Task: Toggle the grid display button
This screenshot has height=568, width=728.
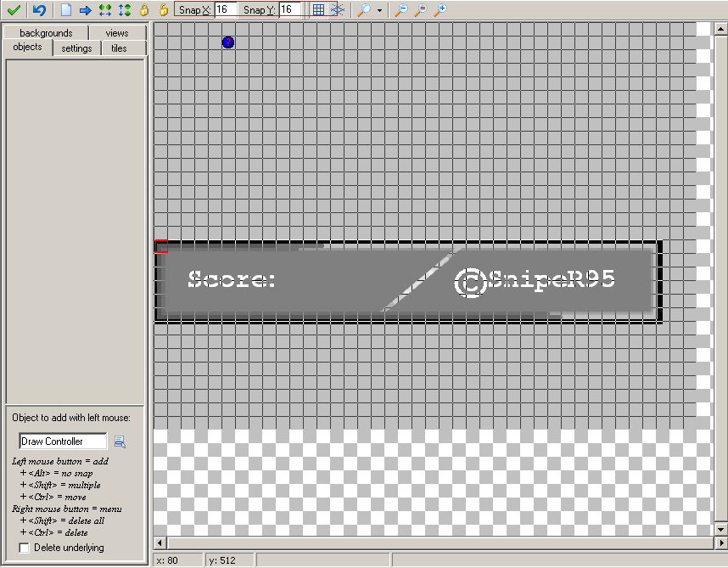Action: tap(318, 10)
